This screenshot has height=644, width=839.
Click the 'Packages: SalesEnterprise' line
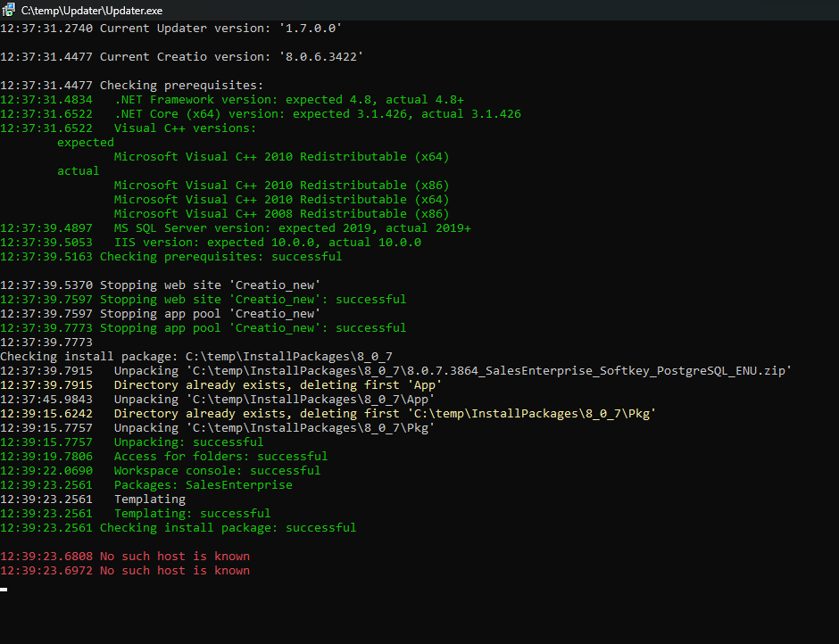pos(146,484)
